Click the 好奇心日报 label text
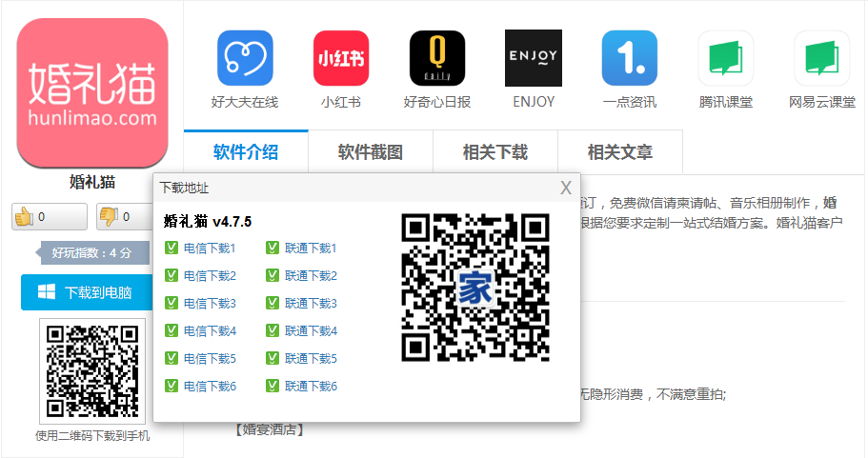Image resolution: width=868 pixels, height=458 pixels. [437, 102]
